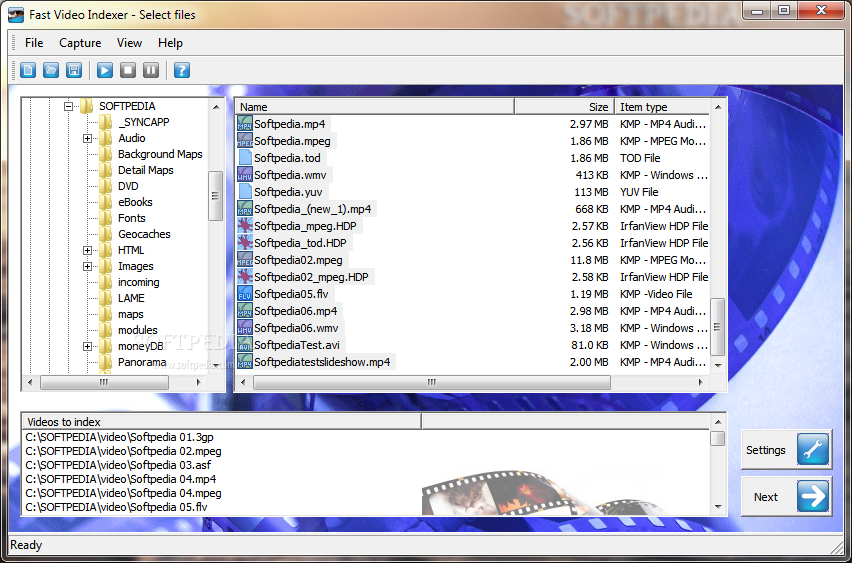
Task: Select Softpedia 05.flv in videos to index
Action: [x=116, y=507]
